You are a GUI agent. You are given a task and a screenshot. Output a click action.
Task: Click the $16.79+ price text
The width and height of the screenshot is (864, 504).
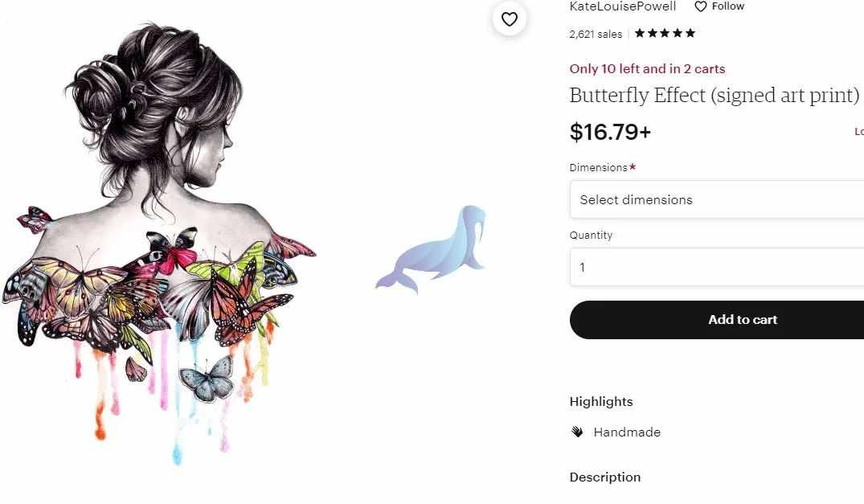[x=610, y=132]
